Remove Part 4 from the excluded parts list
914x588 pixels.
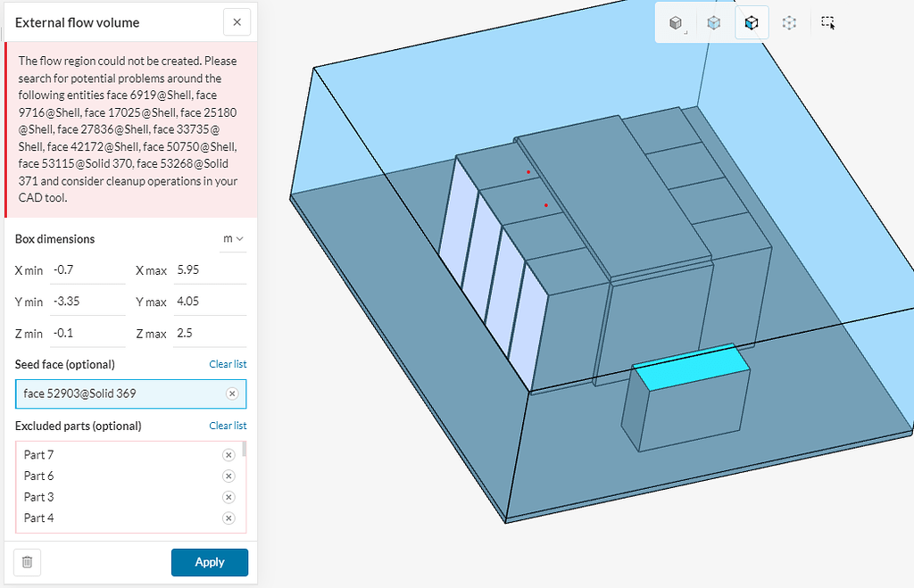228,518
